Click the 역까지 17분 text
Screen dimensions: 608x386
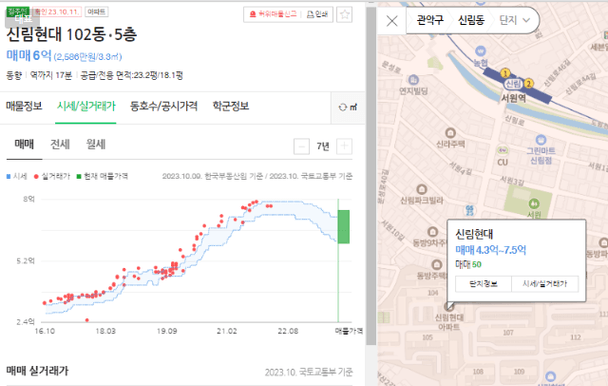[x=51, y=75]
